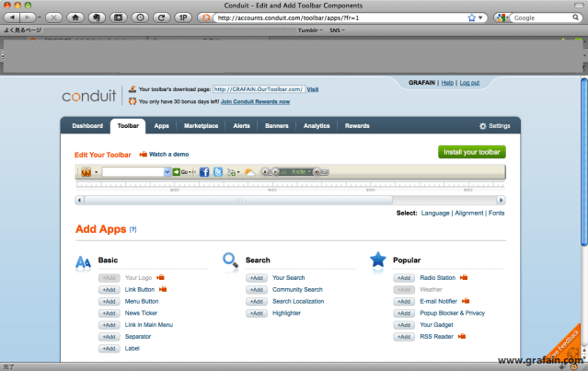Reload the page using the refresh button
588x371 pixels.
pyautogui.click(x=162, y=17)
